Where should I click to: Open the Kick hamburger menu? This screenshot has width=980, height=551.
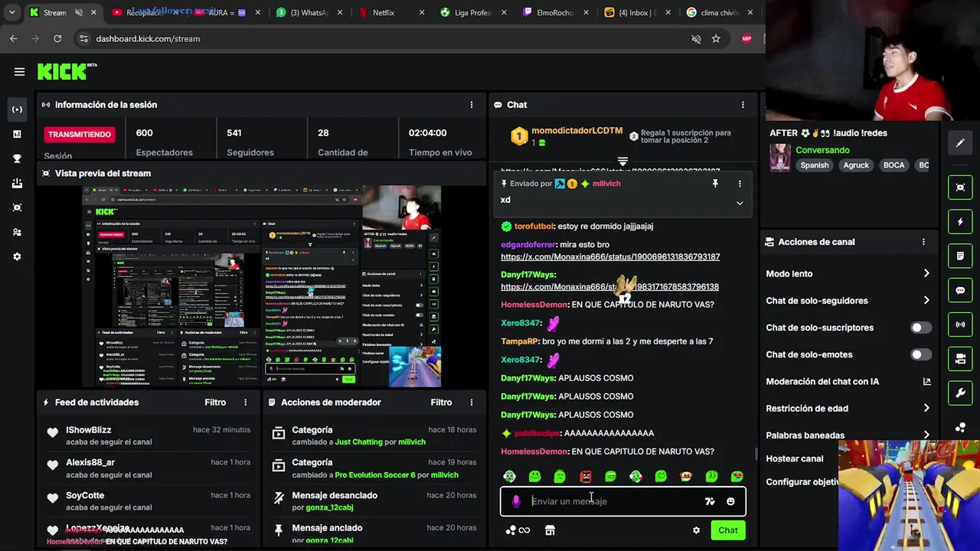click(19, 72)
